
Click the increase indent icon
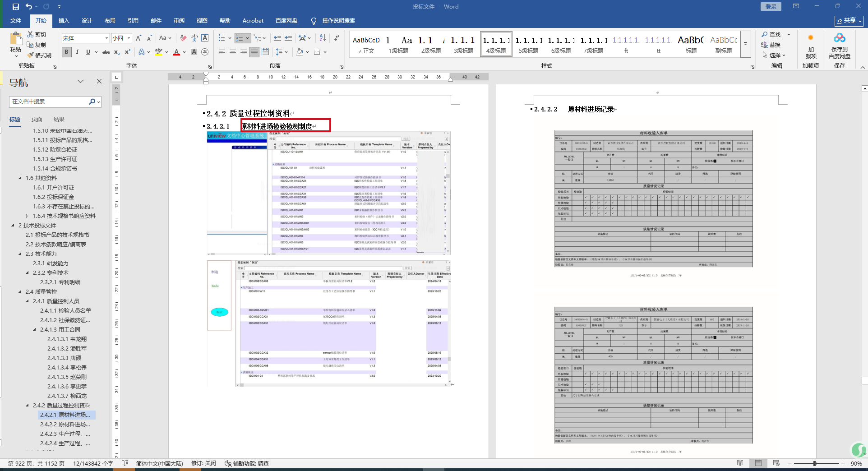point(288,38)
